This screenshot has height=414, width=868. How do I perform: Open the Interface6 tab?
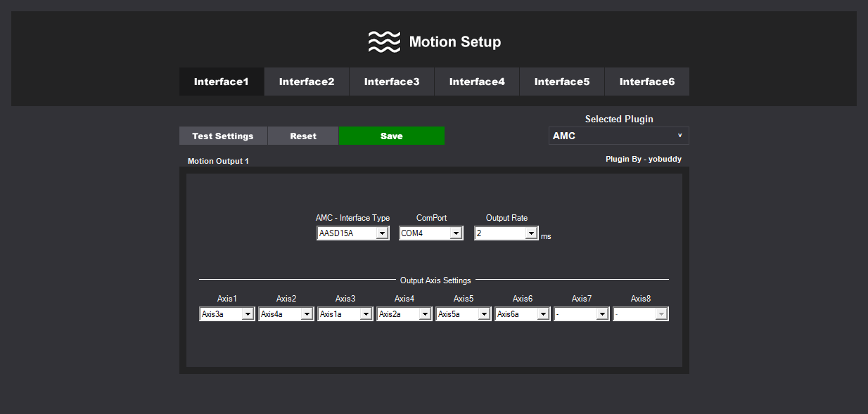point(647,82)
